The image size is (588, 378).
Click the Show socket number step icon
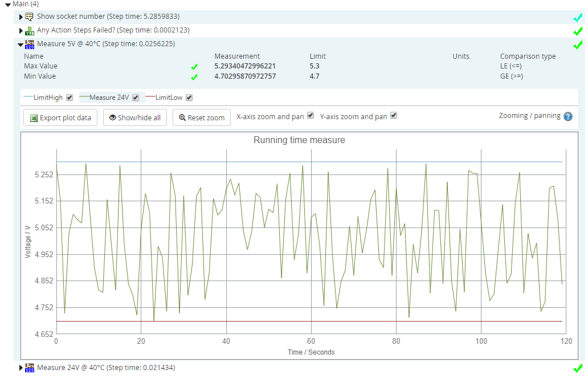pos(30,17)
